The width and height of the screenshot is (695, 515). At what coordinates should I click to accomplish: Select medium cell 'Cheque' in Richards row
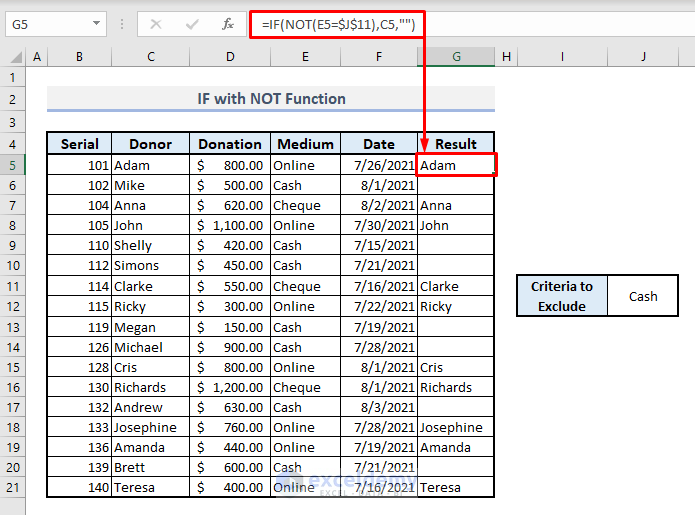coord(305,387)
